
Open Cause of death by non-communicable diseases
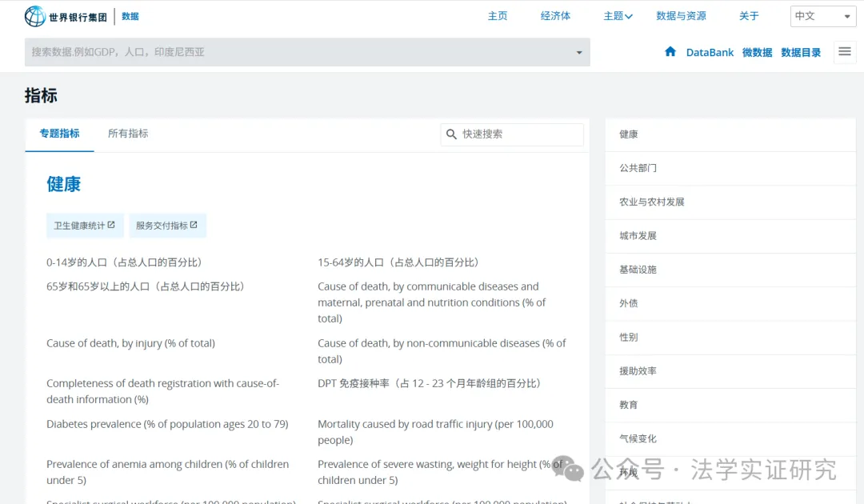tap(442, 351)
